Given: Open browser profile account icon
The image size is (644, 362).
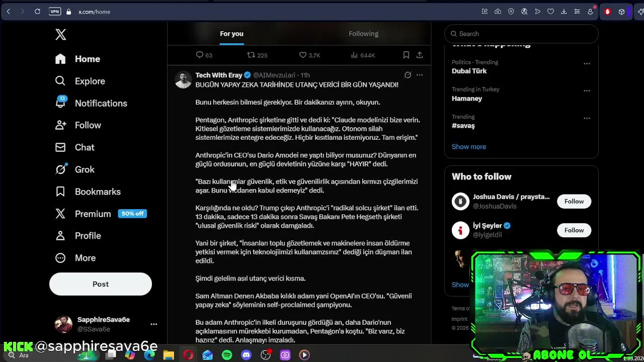Looking at the screenshot, I should tap(590, 12).
